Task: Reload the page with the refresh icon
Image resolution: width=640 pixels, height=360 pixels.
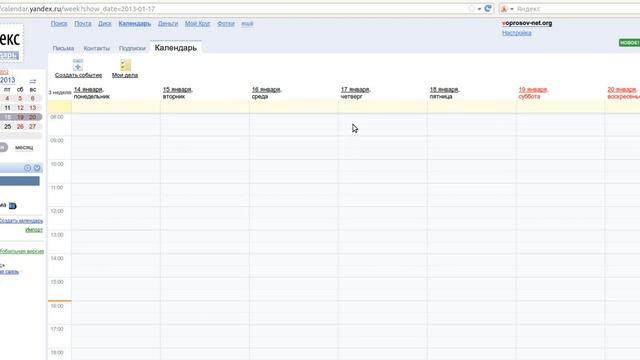Action: [488, 8]
